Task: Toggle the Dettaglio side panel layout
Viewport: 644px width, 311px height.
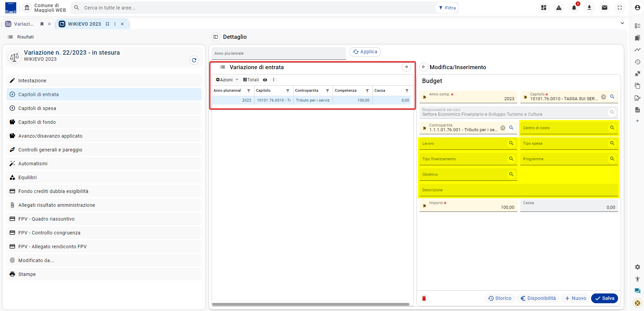Action: (x=216, y=37)
